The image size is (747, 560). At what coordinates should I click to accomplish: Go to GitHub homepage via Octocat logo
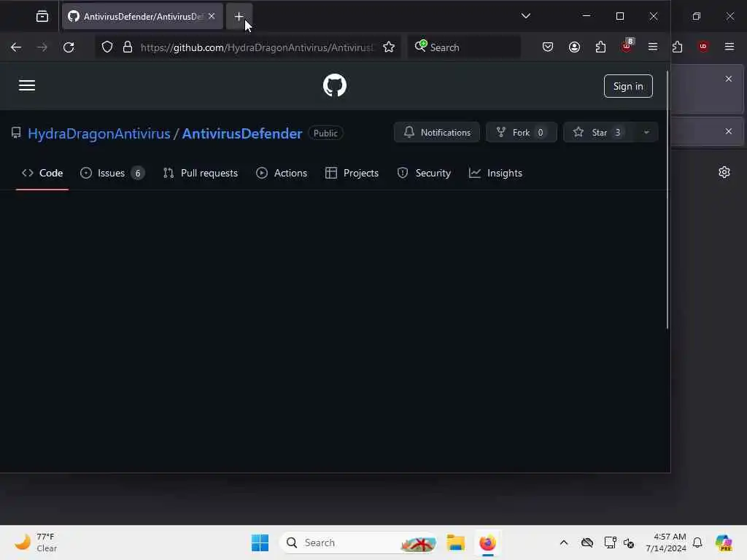[334, 85]
